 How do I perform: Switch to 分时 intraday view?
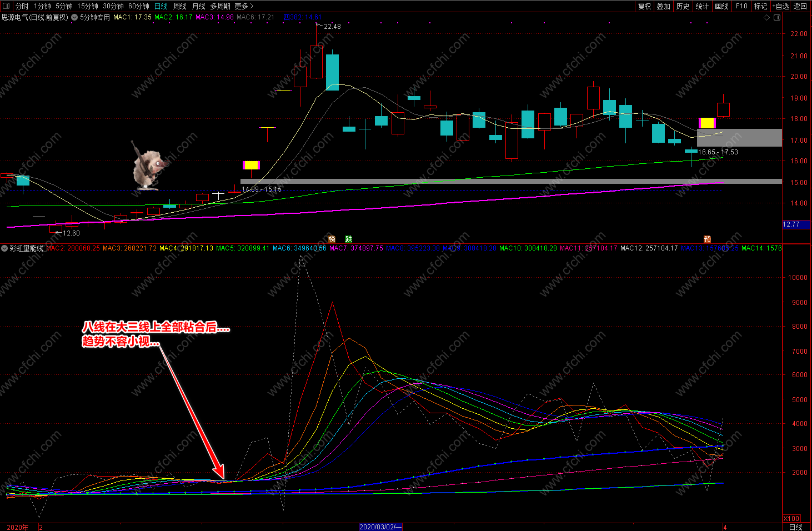(22, 6)
